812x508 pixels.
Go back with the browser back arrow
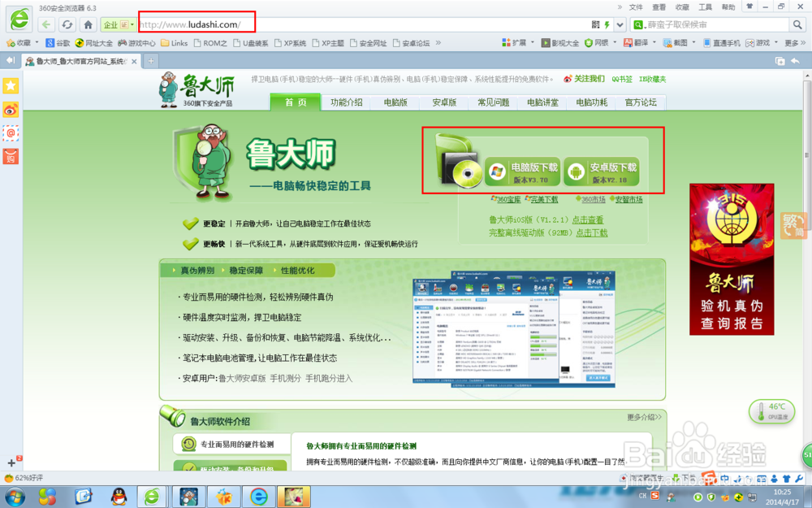point(46,24)
